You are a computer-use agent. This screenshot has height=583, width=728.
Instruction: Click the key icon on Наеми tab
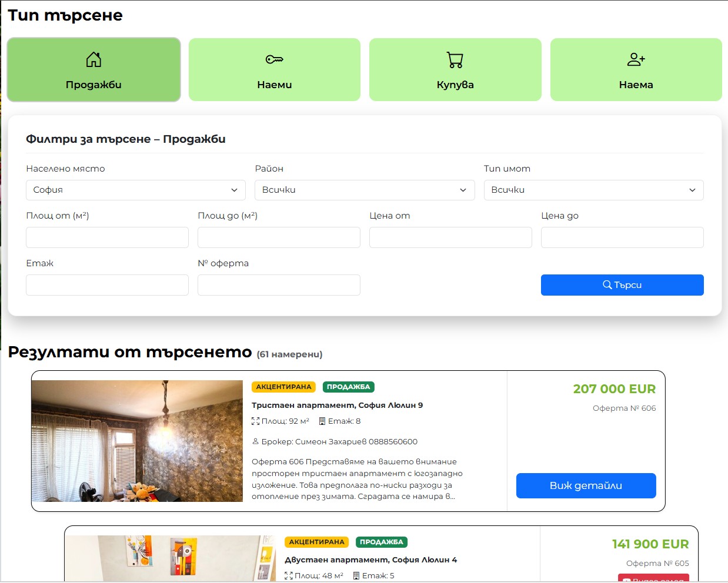pyautogui.click(x=274, y=59)
